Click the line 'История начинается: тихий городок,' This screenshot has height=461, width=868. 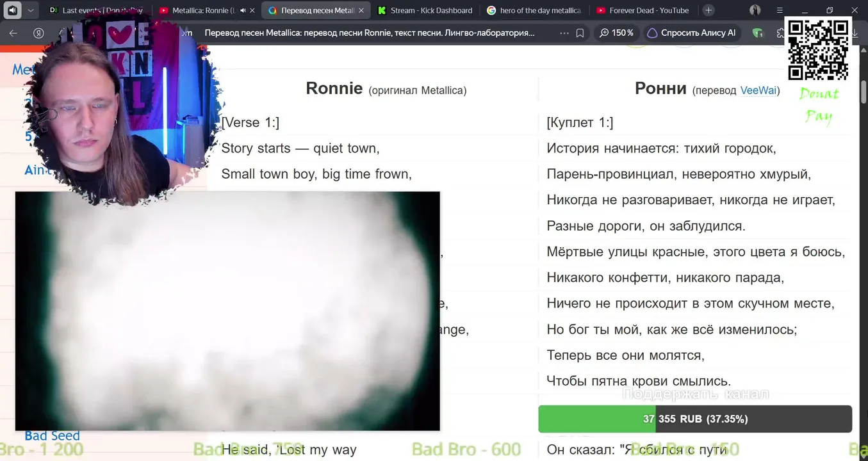tap(661, 148)
